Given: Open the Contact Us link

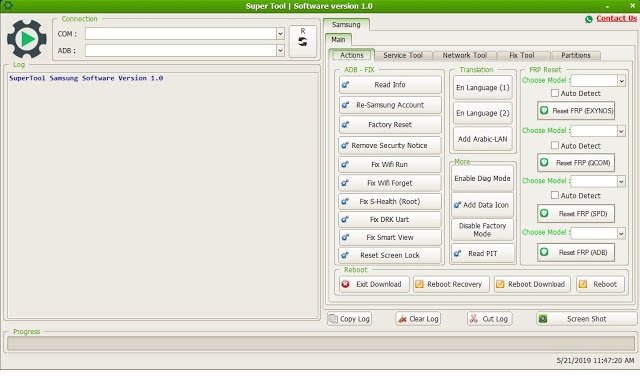Looking at the screenshot, I should pos(616,18).
